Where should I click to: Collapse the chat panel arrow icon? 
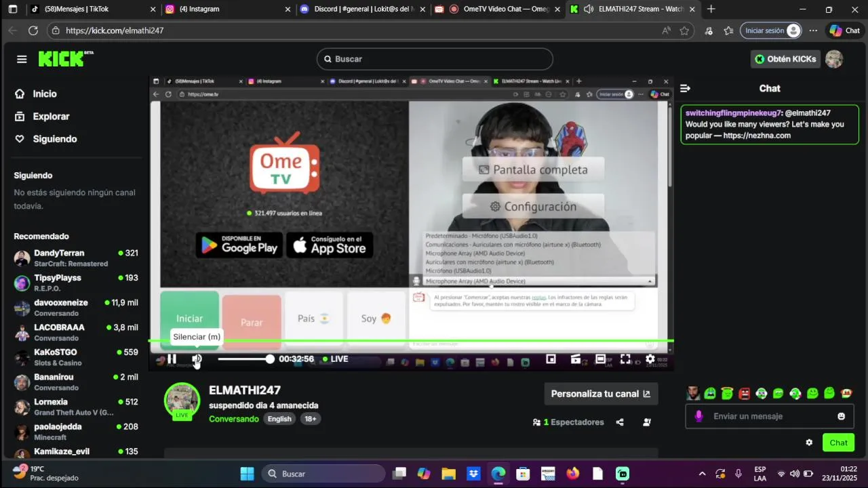pos(685,88)
